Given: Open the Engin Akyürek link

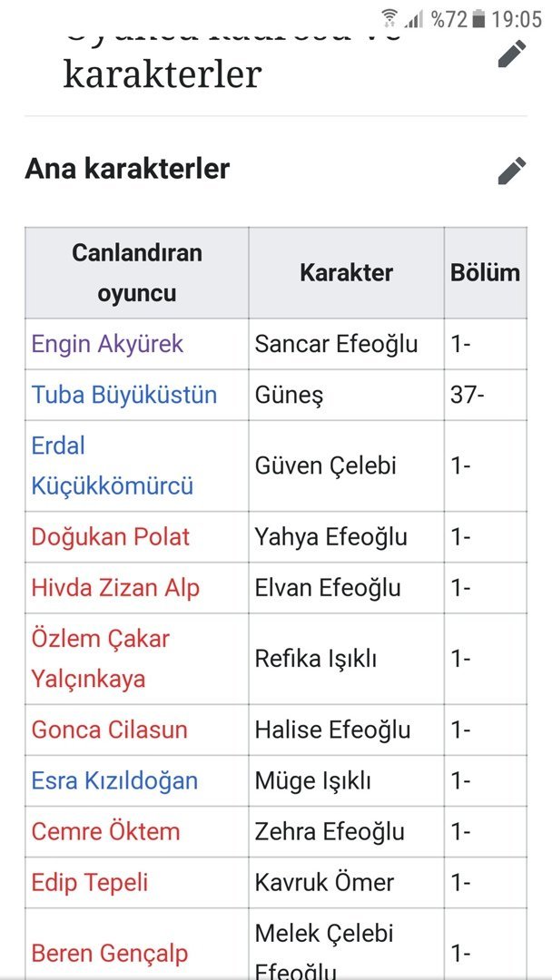Looking at the screenshot, I should 107,344.
